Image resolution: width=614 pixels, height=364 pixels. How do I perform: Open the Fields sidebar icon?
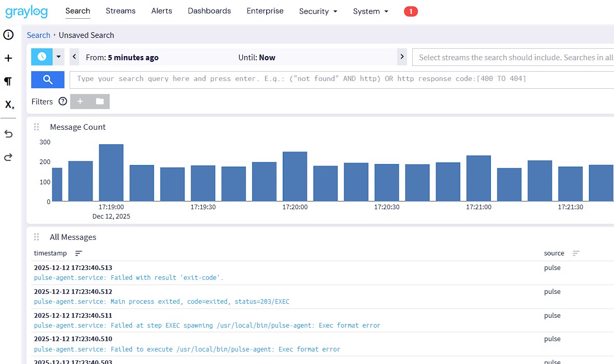click(8, 104)
